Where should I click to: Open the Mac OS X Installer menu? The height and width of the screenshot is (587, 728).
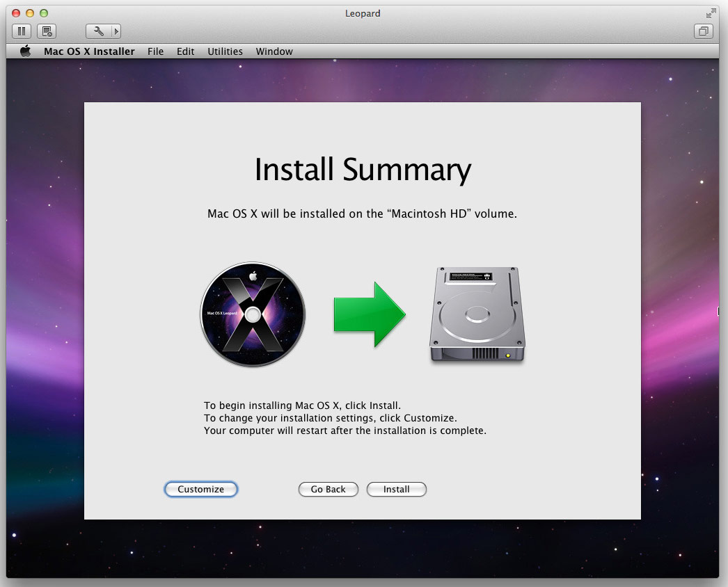coord(89,51)
